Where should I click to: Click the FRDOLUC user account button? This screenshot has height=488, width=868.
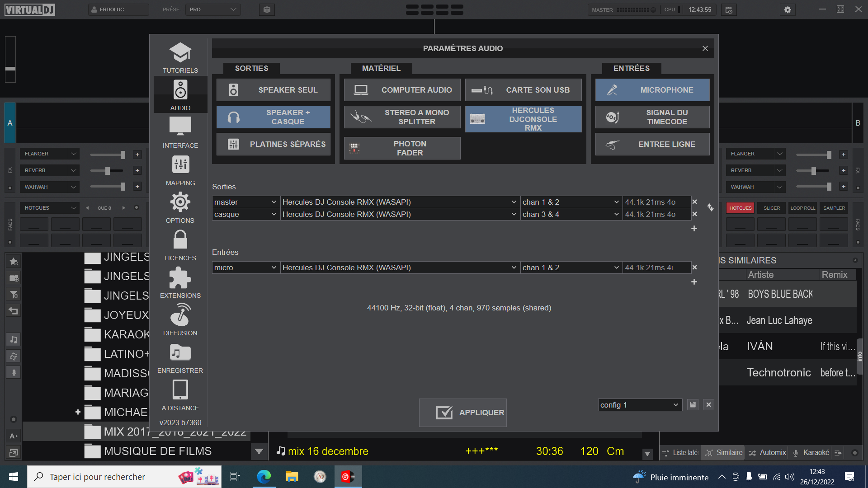(x=118, y=9)
